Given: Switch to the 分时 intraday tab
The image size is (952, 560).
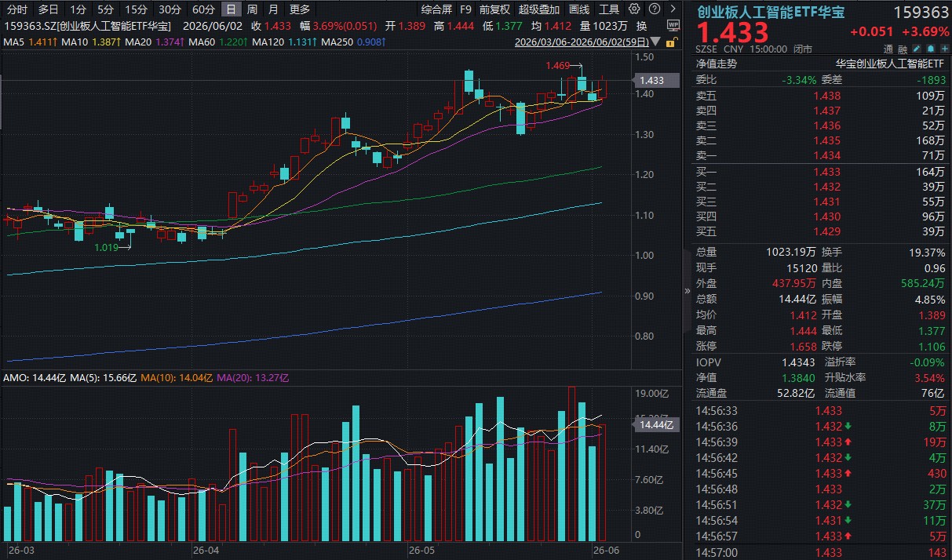Looking at the screenshot, I should point(16,9).
